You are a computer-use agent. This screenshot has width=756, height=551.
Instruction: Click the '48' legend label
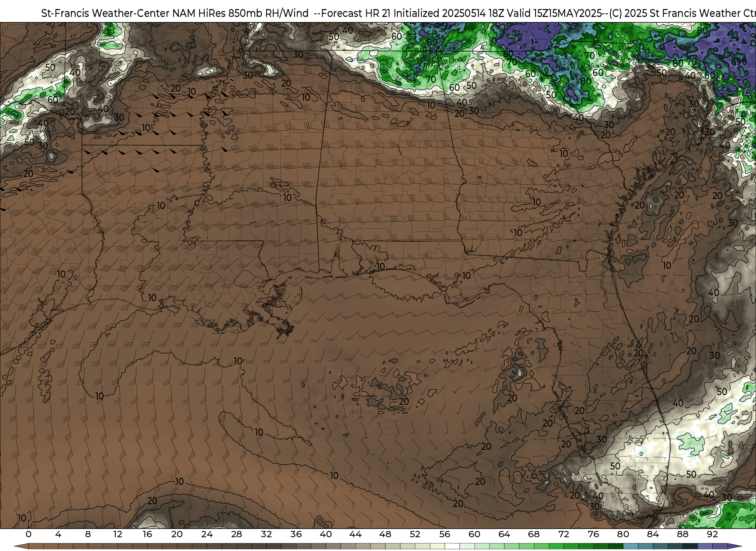click(x=385, y=534)
